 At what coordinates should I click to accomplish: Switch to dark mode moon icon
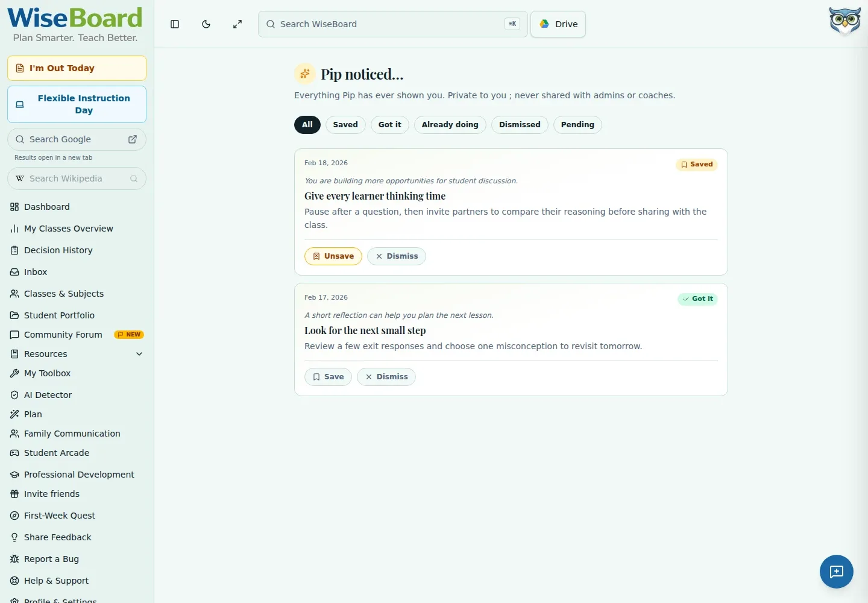pyautogui.click(x=206, y=24)
